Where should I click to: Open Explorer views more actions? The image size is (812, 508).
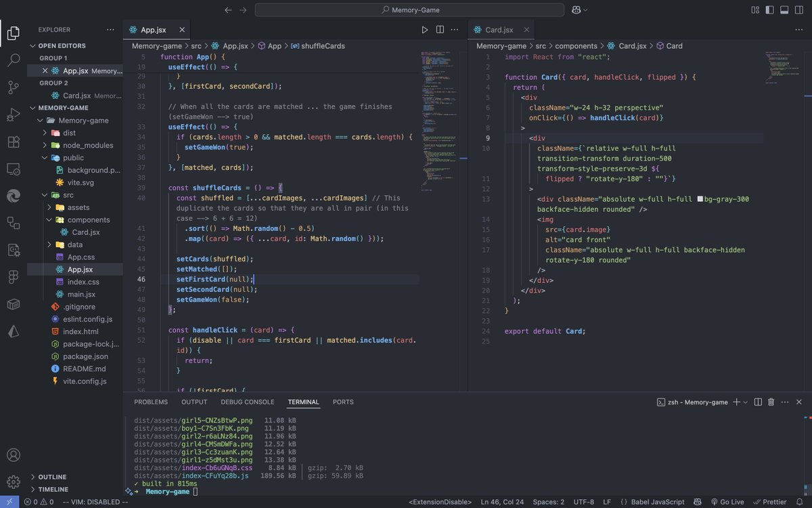110,30
